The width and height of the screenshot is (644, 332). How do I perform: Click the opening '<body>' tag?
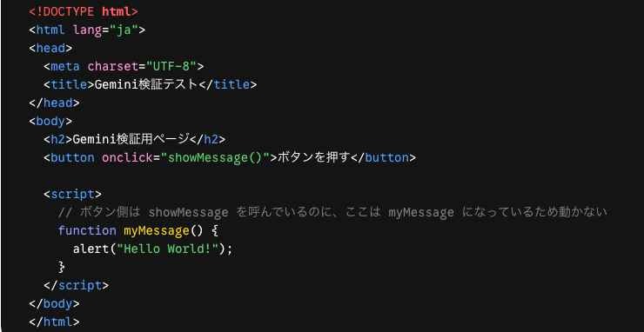[50, 121]
